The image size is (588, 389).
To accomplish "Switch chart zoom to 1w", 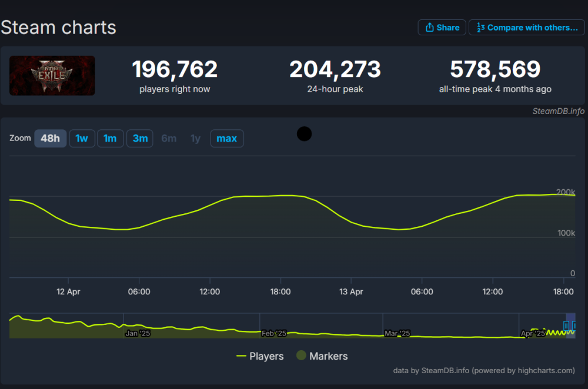I will pyautogui.click(x=82, y=138).
